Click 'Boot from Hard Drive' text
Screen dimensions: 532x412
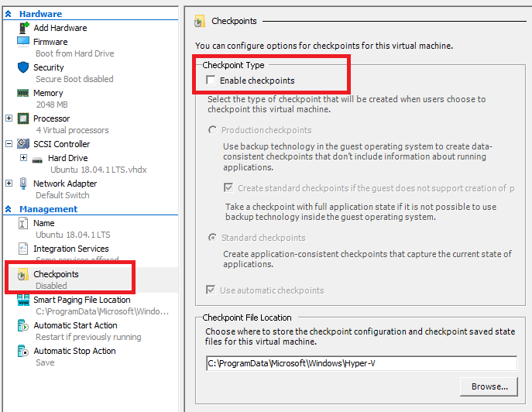(74, 53)
